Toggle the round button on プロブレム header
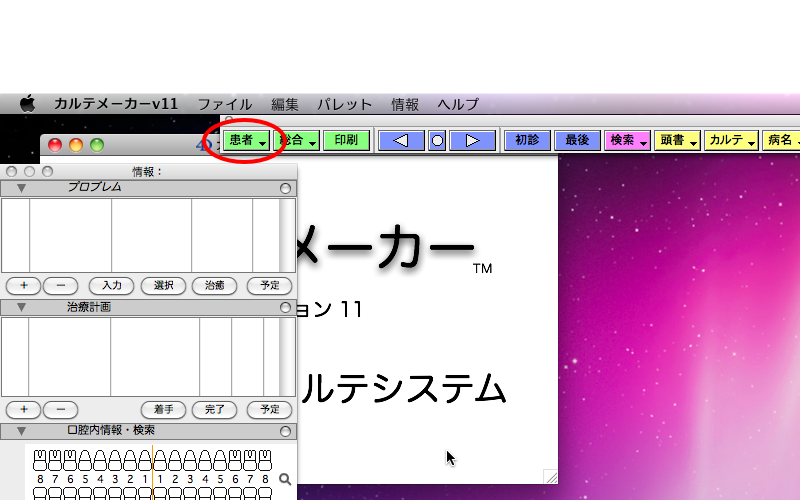800x500 pixels. (x=285, y=188)
